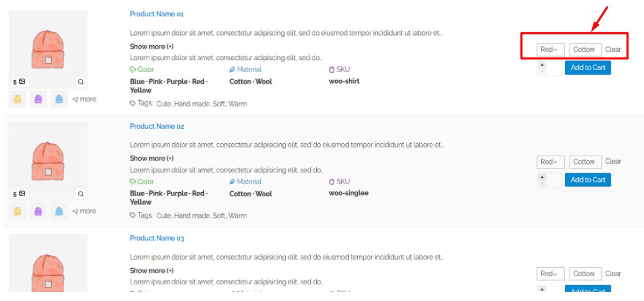The image size is (644, 301).
Task: Open the Red color dropdown for Product 01
Action: (550, 50)
